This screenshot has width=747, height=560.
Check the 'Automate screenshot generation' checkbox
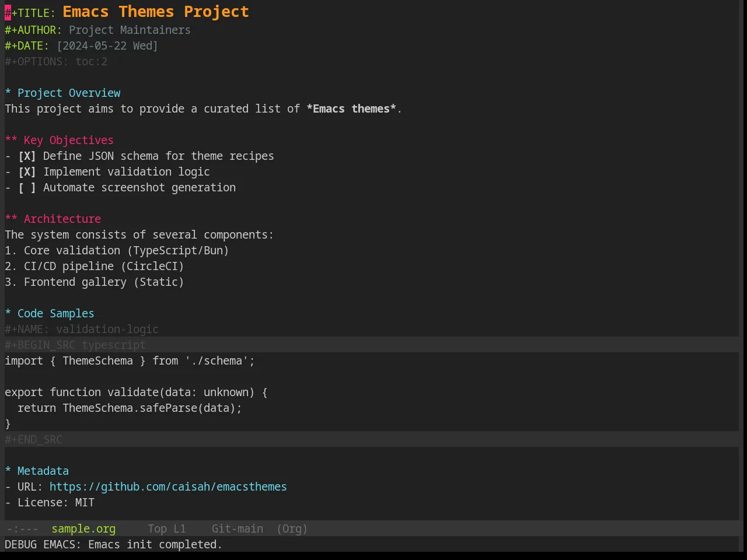tap(27, 187)
